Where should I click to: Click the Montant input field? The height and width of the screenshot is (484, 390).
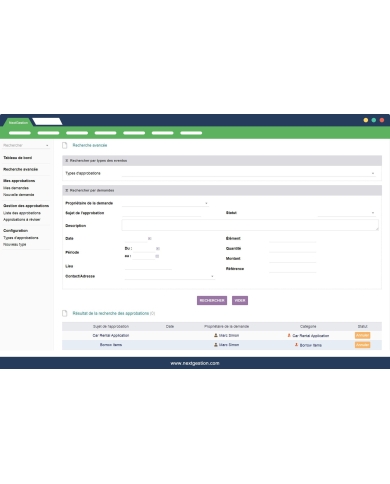(x=293, y=259)
